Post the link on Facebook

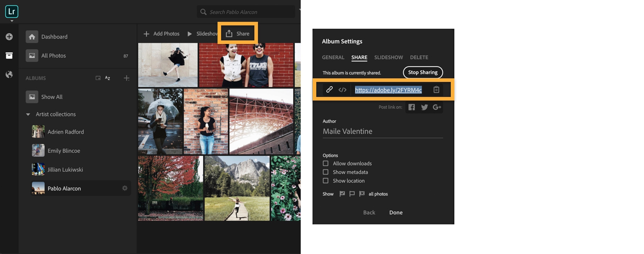tap(412, 107)
